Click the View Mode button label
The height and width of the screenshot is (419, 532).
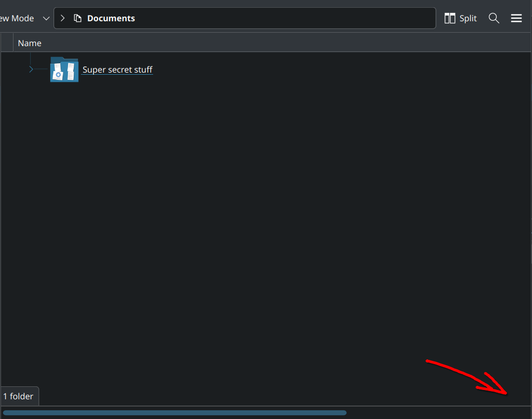17,18
